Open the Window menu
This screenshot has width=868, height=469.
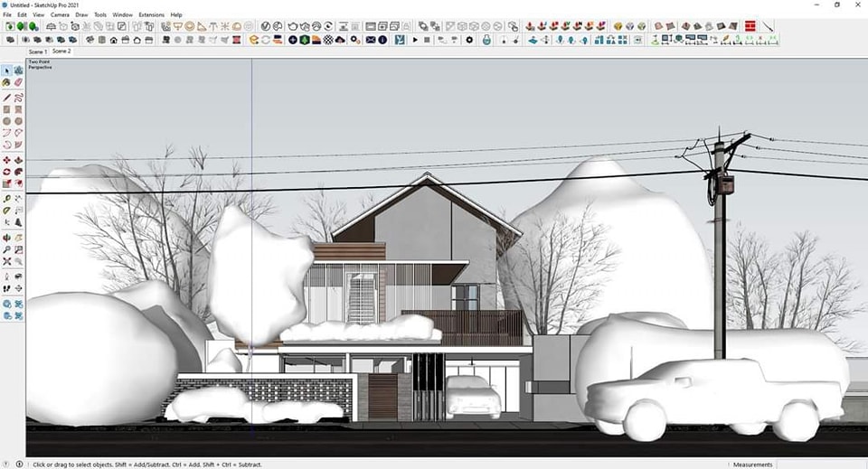[x=122, y=14]
